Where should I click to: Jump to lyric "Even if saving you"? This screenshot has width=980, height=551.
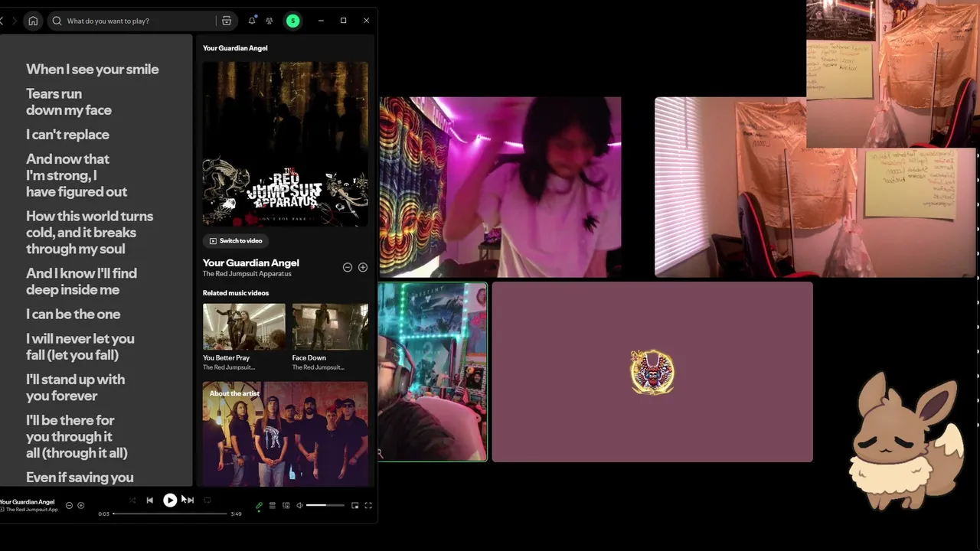[x=80, y=478]
